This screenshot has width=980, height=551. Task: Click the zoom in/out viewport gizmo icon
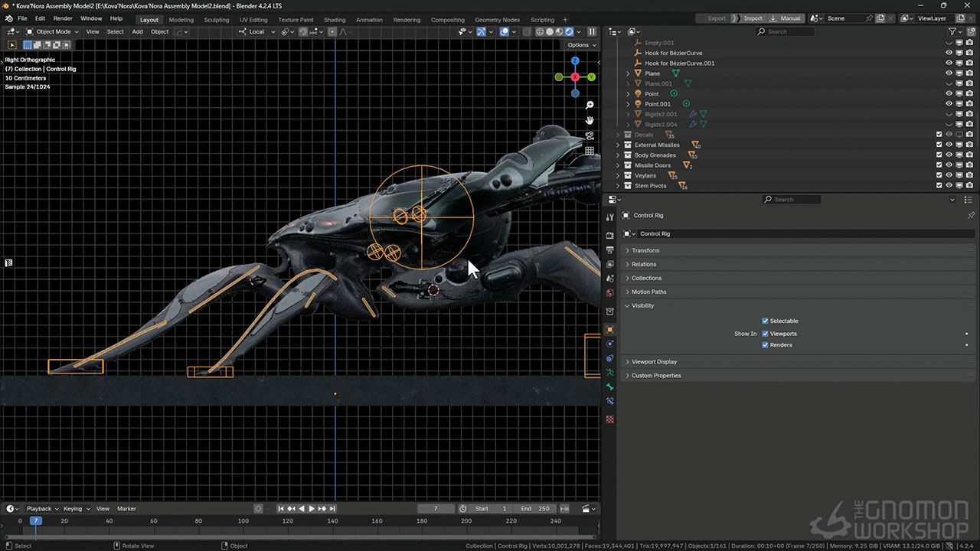click(x=590, y=105)
